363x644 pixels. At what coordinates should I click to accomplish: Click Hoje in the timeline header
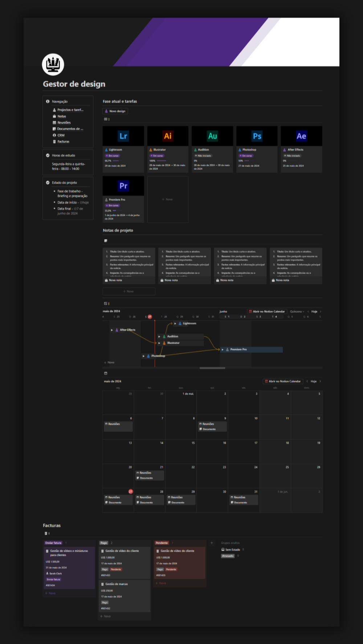[x=314, y=311]
